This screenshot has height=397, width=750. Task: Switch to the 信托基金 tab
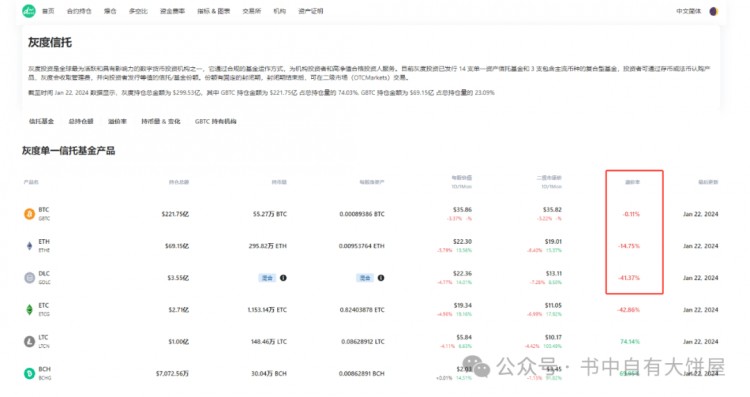click(41, 121)
